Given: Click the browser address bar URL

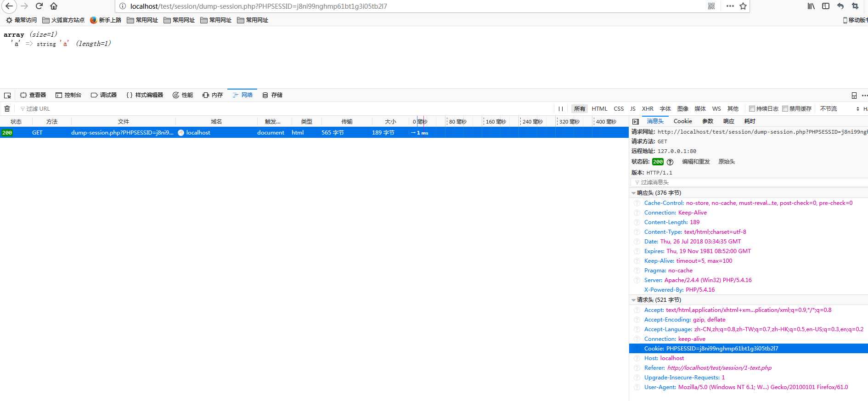Looking at the screenshot, I should [x=259, y=6].
